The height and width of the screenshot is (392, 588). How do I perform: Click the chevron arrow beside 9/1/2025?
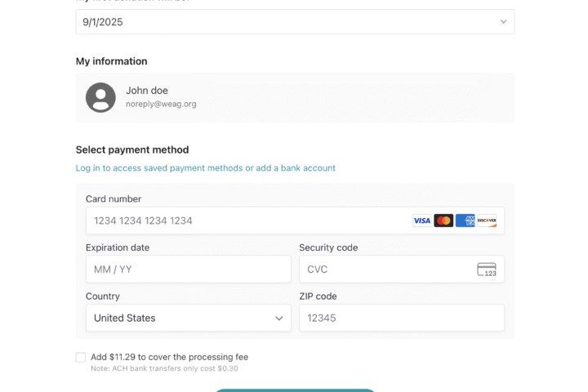point(504,22)
